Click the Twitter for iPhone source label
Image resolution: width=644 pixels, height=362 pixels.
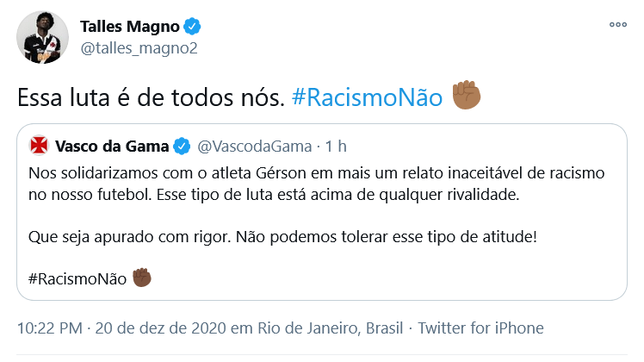[481, 328]
